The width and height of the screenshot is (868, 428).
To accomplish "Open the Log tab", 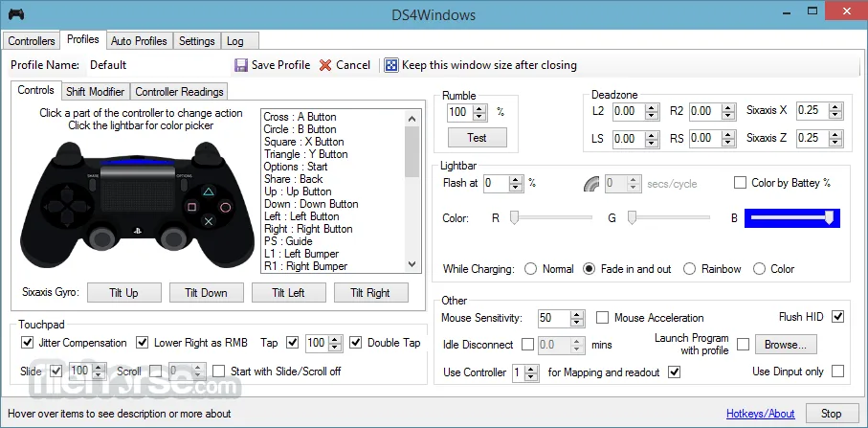I will 239,41.
